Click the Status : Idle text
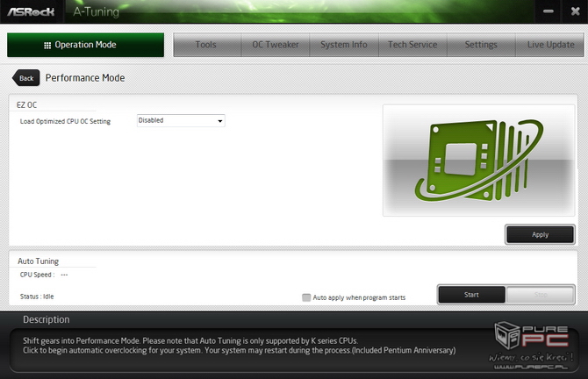 tap(37, 297)
